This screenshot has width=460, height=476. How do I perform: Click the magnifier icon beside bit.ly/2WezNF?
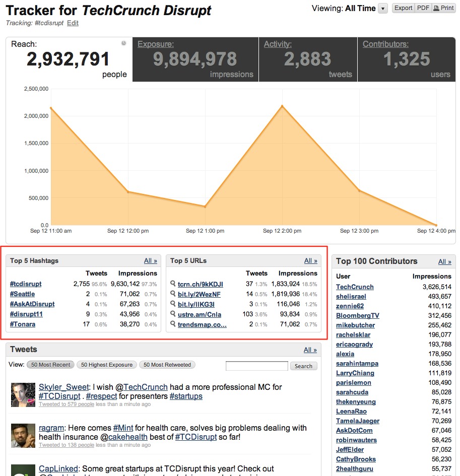(x=173, y=294)
